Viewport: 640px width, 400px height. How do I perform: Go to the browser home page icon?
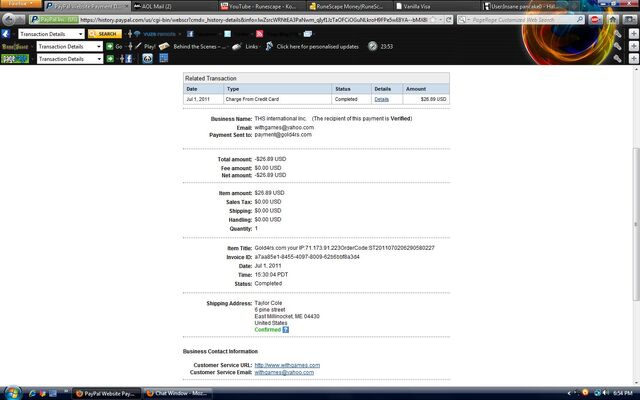(x=612, y=19)
